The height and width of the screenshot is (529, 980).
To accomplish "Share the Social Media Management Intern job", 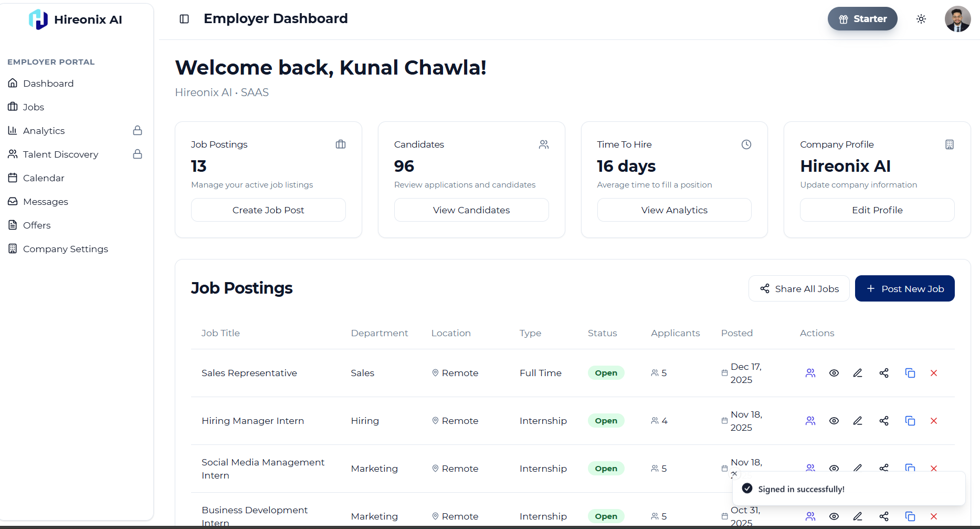I will coord(884,468).
